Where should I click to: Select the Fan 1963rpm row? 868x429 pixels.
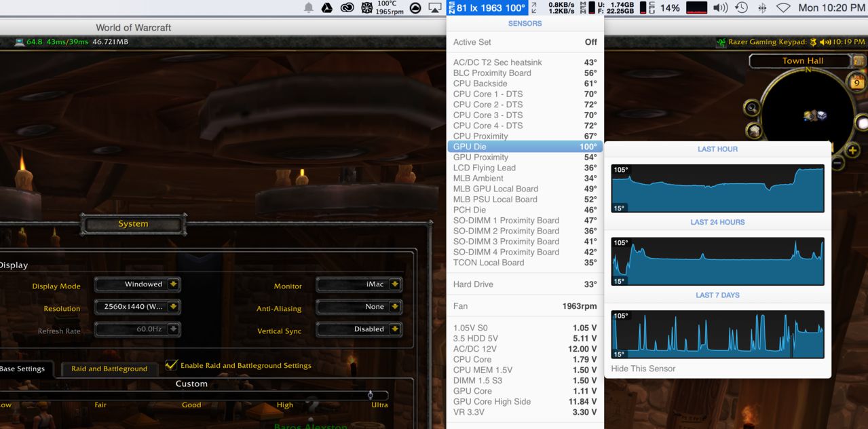point(525,306)
